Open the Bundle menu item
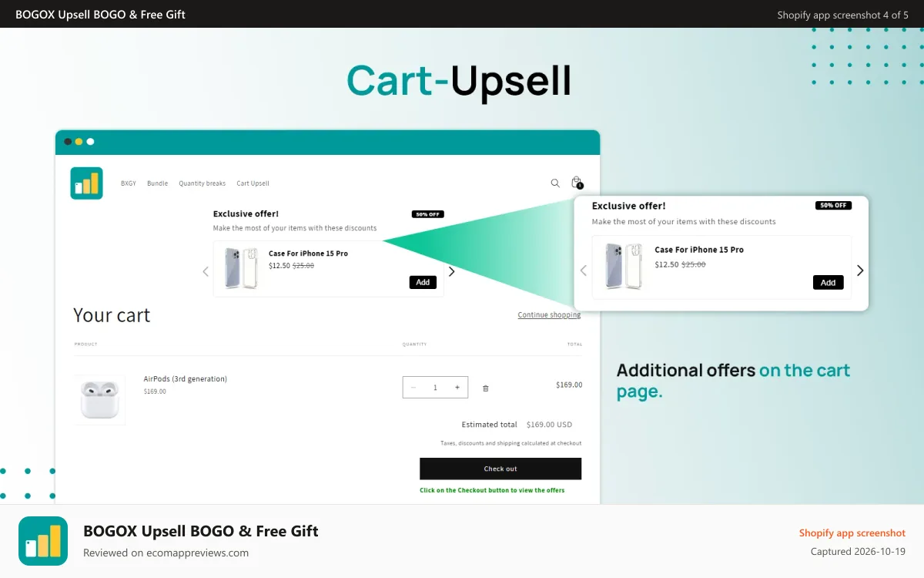This screenshot has width=924, height=578. [158, 183]
